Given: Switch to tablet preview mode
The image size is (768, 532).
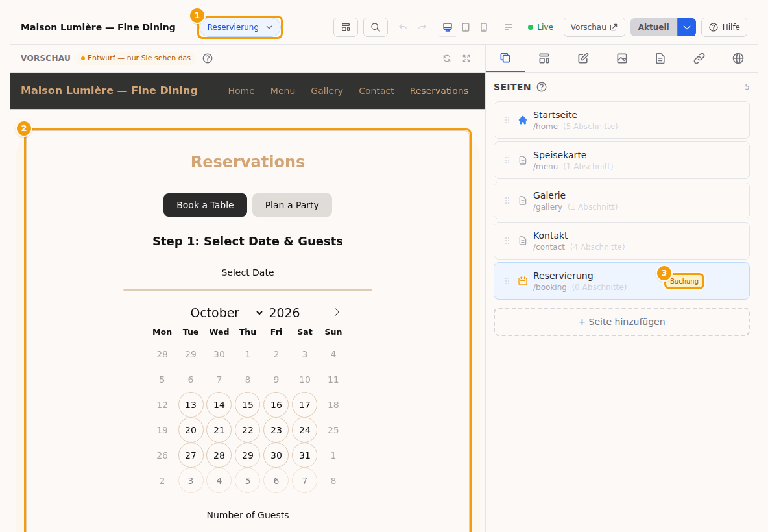Looking at the screenshot, I should (466, 27).
